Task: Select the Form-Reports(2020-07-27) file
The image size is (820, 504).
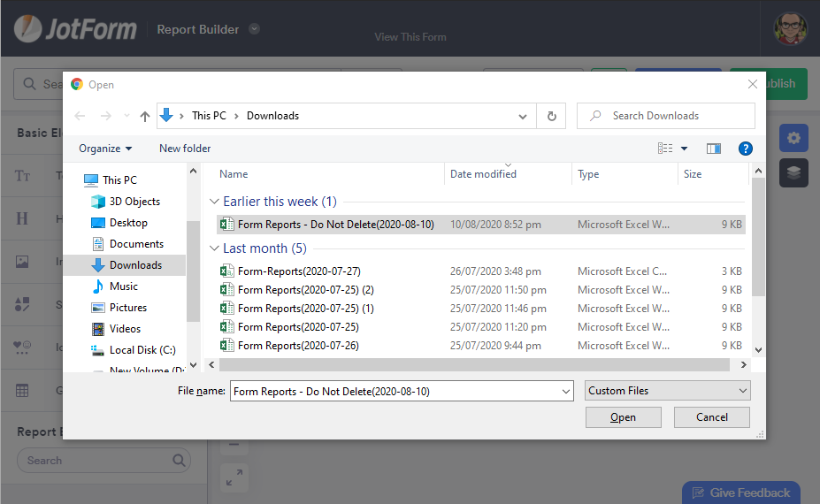Action: click(x=299, y=271)
